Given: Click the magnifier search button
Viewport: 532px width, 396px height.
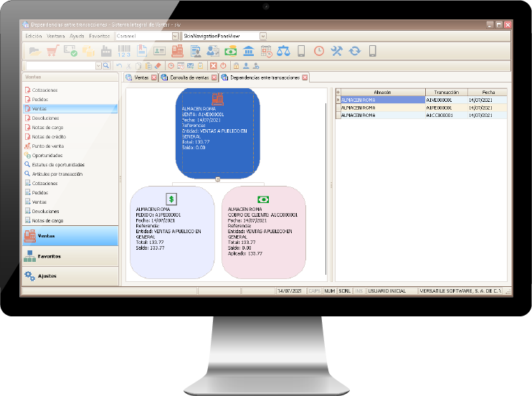Looking at the screenshot, I should click(x=106, y=65).
